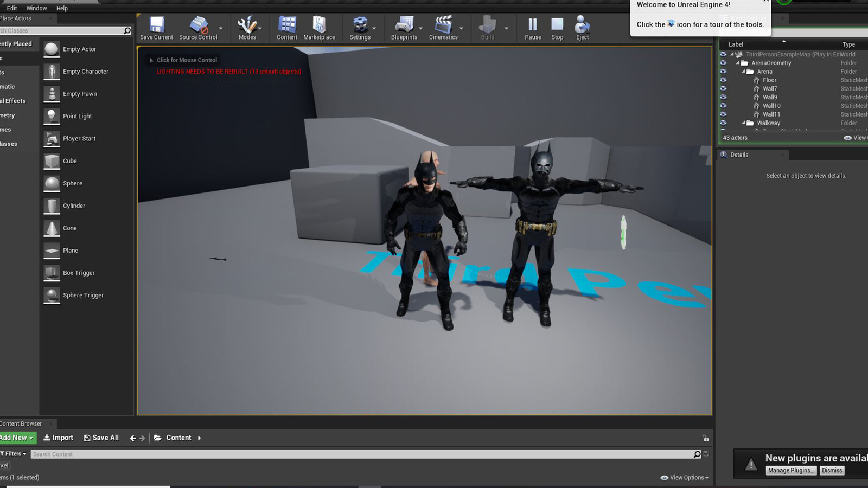
Task: Toggle visibility of Arena folder
Action: [723, 71]
